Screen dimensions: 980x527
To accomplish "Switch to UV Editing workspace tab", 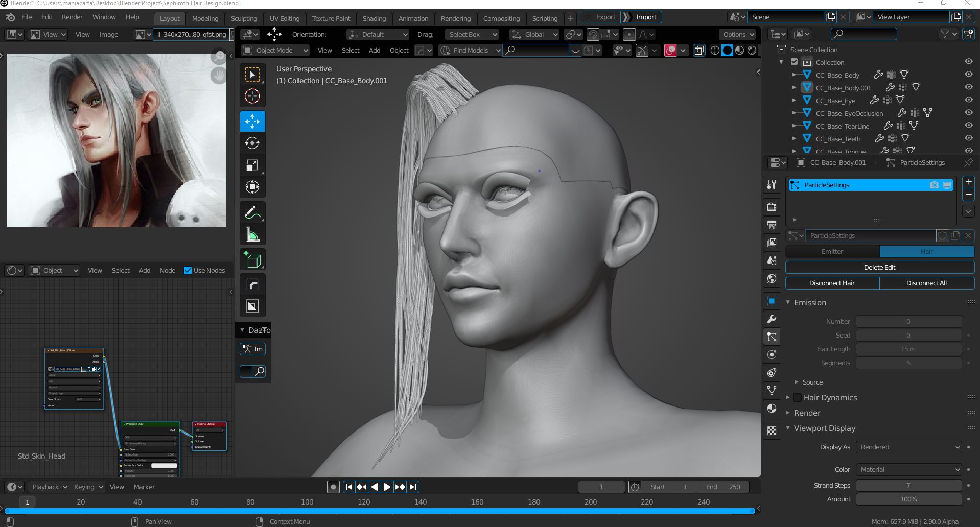I will (x=285, y=18).
